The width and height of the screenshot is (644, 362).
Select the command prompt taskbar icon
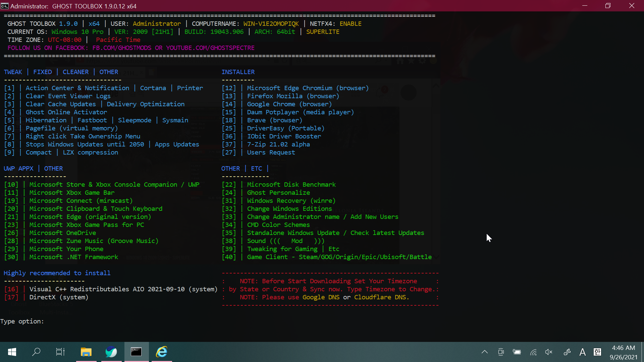pyautogui.click(x=136, y=352)
